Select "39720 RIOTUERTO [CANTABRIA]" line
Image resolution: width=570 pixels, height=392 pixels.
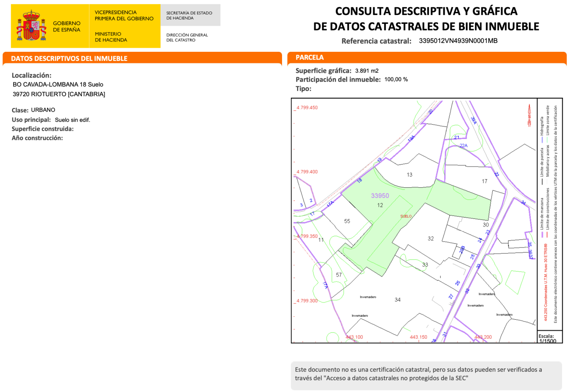(x=59, y=94)
